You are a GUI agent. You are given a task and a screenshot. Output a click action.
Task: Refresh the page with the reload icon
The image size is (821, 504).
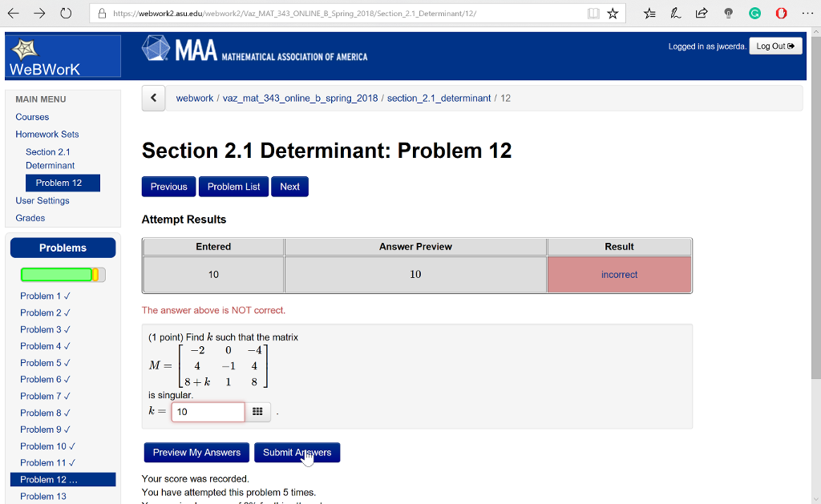tap(66, 13)
